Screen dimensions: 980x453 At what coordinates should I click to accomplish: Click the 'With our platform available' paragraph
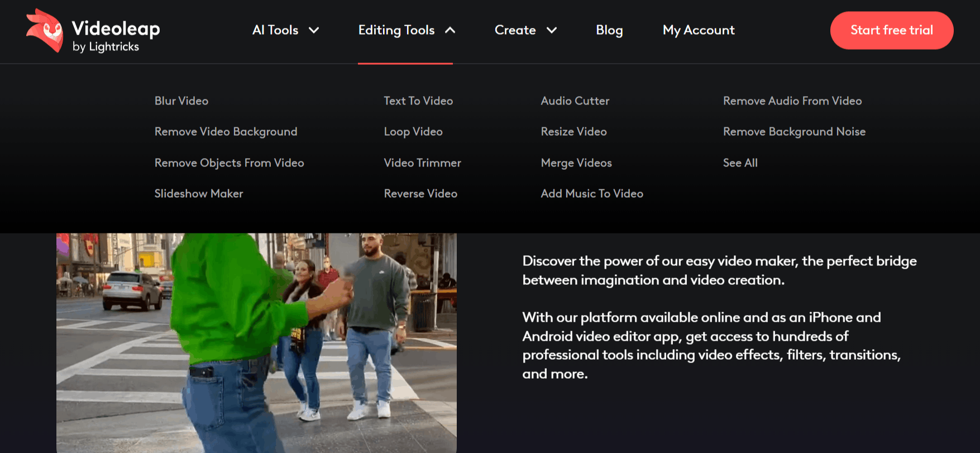tap(711, 346)
